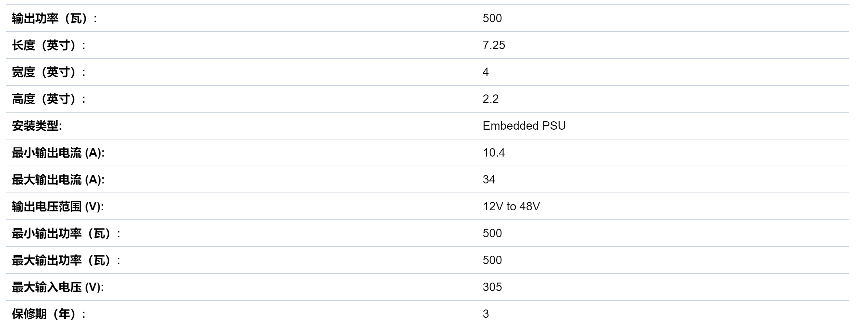Select the value 34
868x328 pixels.
pyautogui.click(x=489, y=179)
